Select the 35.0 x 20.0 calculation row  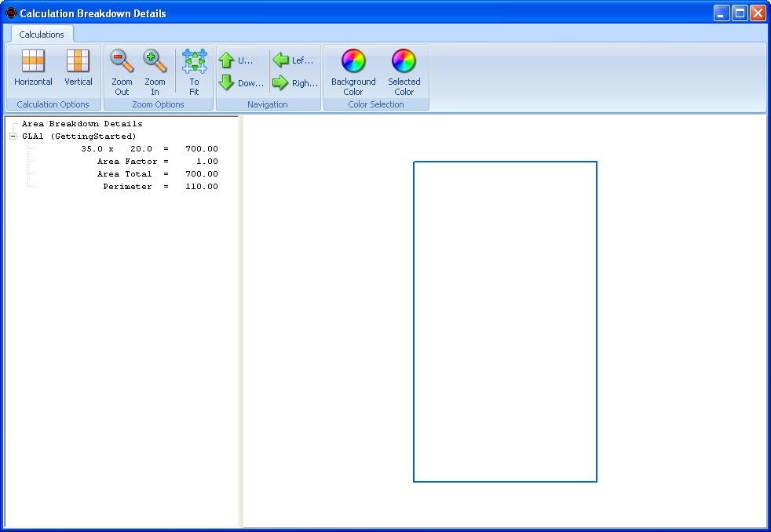[149, 149]
